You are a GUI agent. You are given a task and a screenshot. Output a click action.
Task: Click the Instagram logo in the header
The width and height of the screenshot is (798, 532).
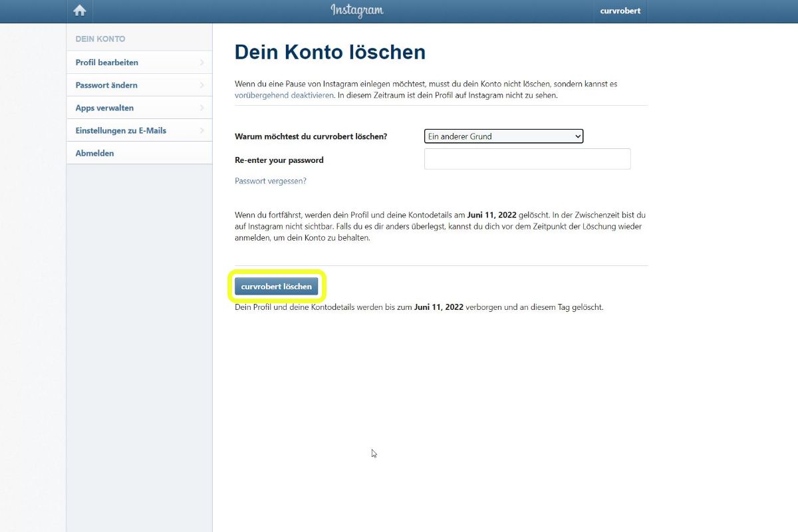pos(357,11)
